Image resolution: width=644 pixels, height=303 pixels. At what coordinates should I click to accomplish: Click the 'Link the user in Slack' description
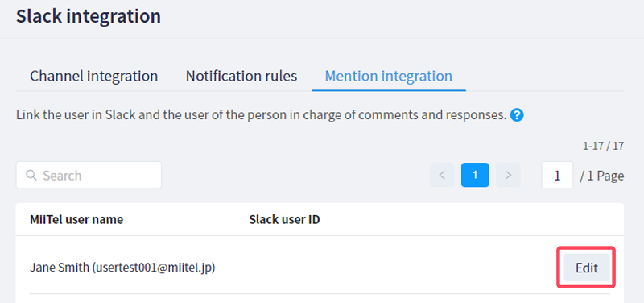261,115
